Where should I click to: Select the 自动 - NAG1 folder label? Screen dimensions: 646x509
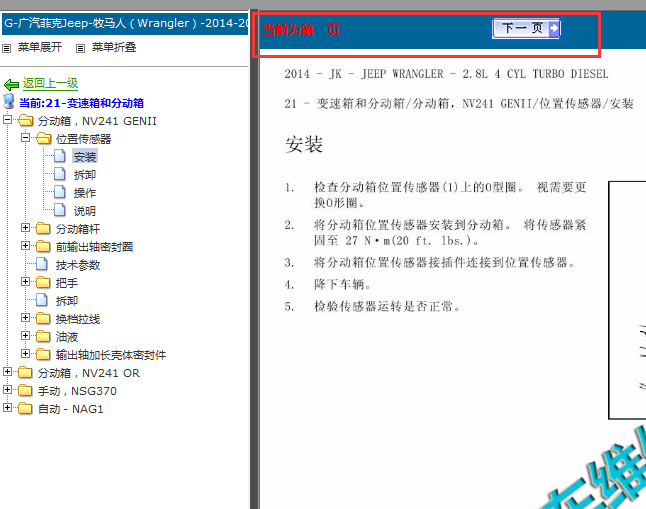pos(70,409)
